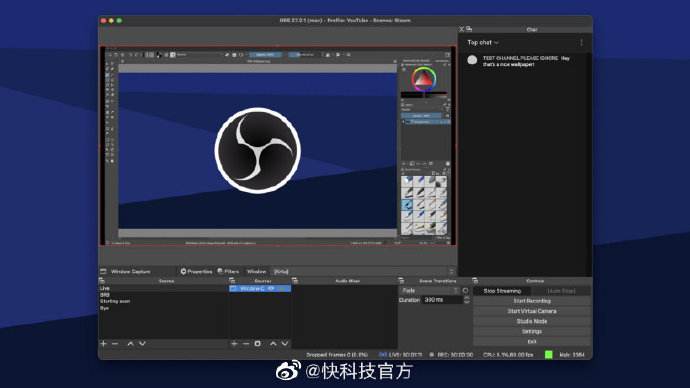Open Settings from Controls dock
Viewport: 690px width, 388px height.
tap(532, 331)
